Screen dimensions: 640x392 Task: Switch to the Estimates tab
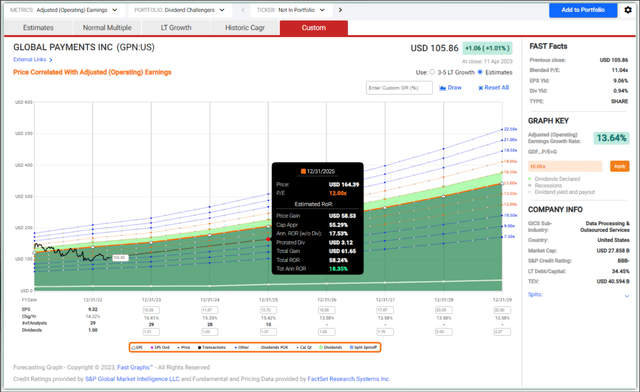click(x=38, y=28)
